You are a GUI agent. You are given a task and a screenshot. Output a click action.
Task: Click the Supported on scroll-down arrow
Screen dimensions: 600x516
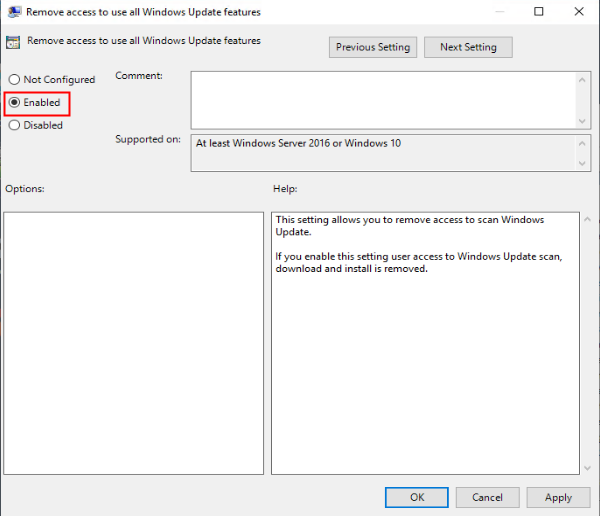click(x=582, y=163)
